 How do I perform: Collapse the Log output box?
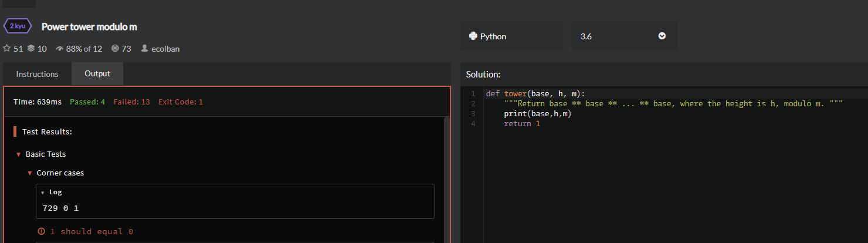[x=43, y=192]
